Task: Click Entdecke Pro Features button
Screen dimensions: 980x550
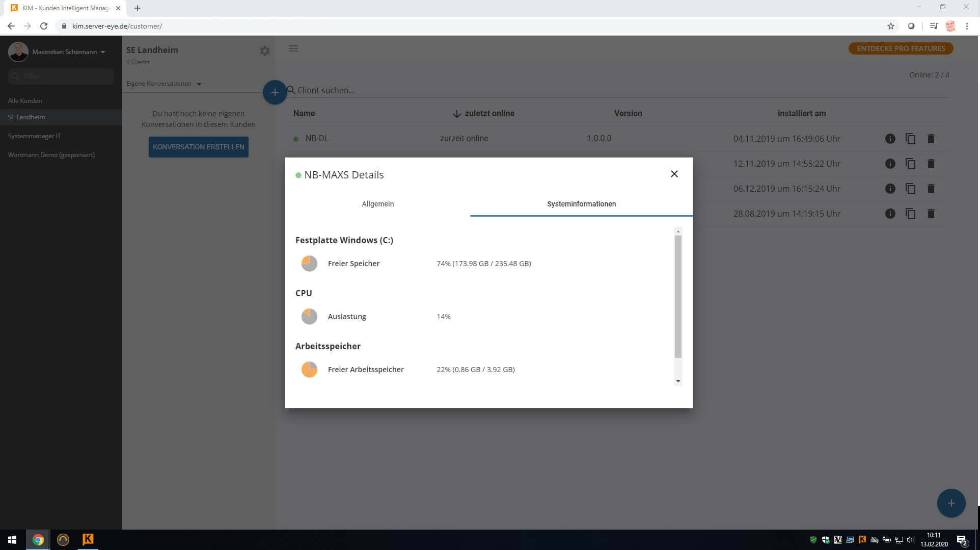Action: click(x=900, y=48)
